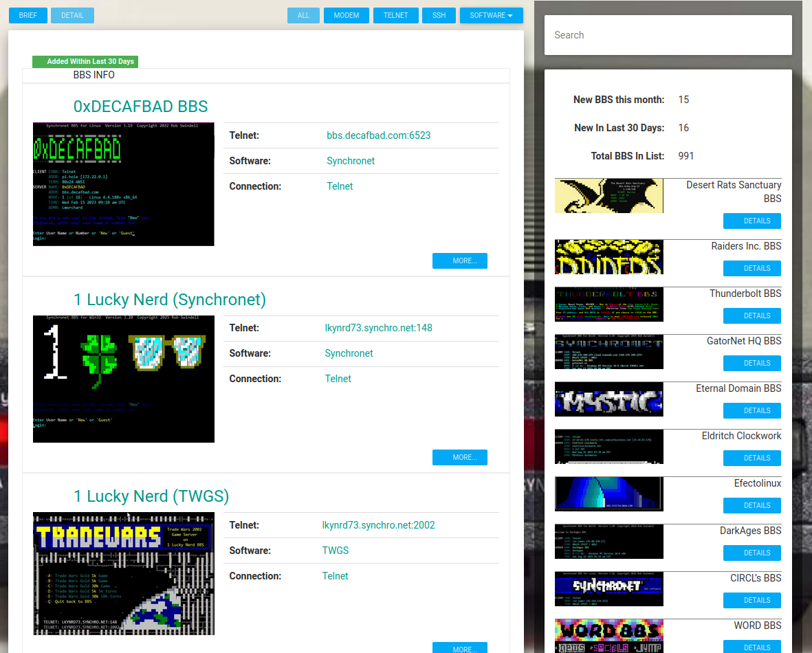Open DarkAges BBS thumbnail
812x653 pixels.
[x=609, y=542]
